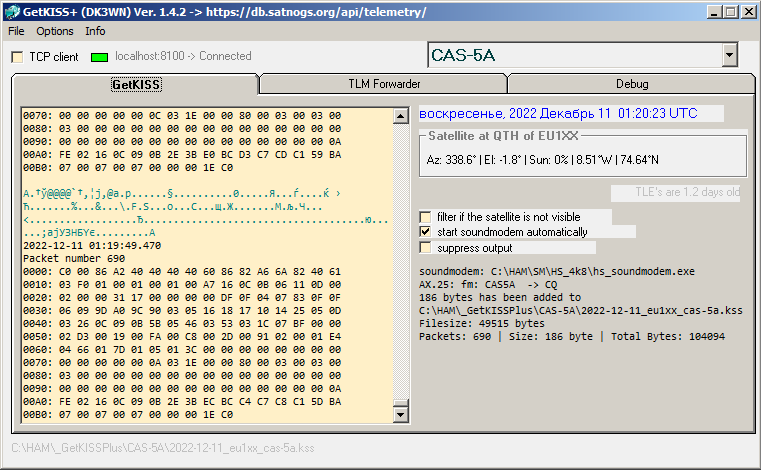The height and width of the screenshot is (470, 761).
Task: Open the Info menu
Action: tap(95, 31)
